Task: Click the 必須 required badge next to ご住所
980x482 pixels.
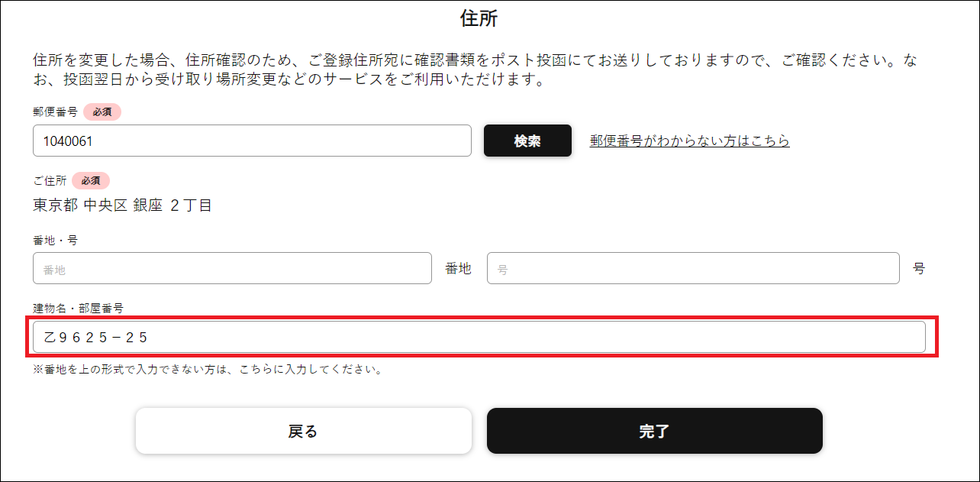Action: [90, 181]
